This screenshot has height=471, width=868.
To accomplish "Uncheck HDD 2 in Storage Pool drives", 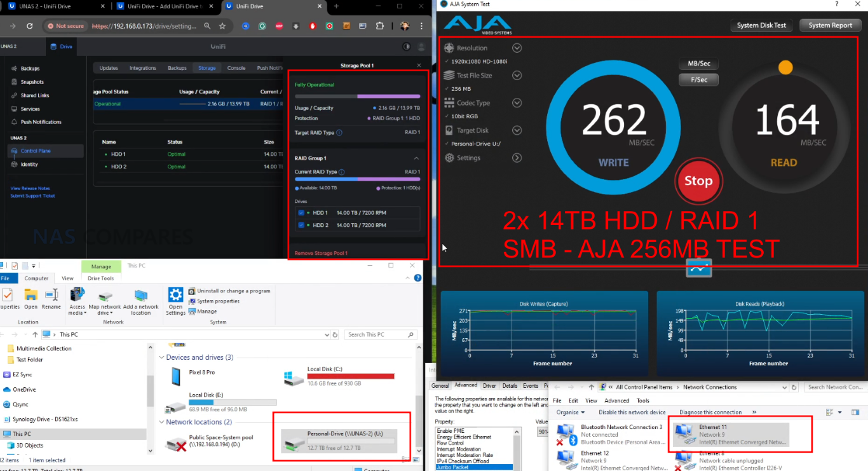I will coord(301,225).
